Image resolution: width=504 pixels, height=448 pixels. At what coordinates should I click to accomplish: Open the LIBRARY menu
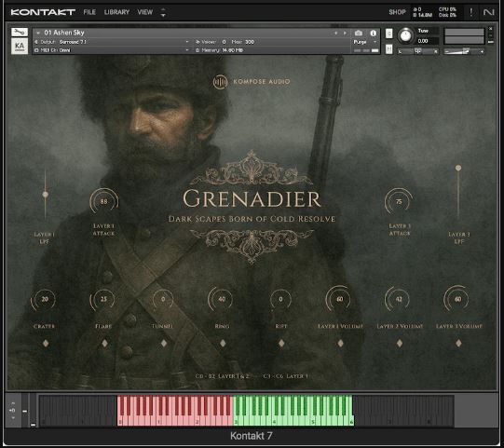[x=116, y=12]
